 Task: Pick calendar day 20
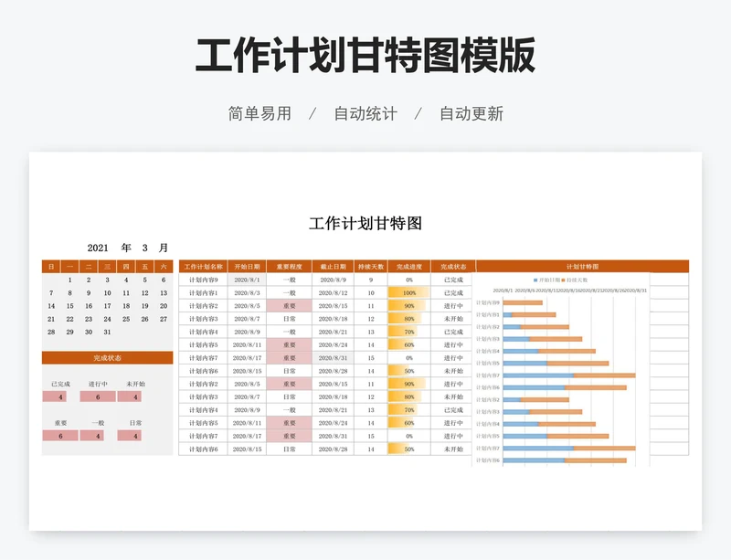[x=164, y=306]
